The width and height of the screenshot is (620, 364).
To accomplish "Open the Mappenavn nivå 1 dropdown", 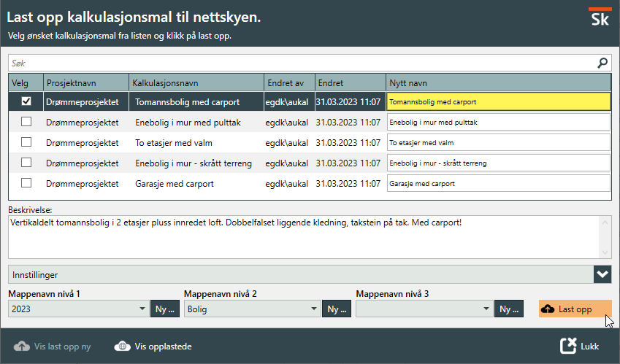I will [142, 309].
